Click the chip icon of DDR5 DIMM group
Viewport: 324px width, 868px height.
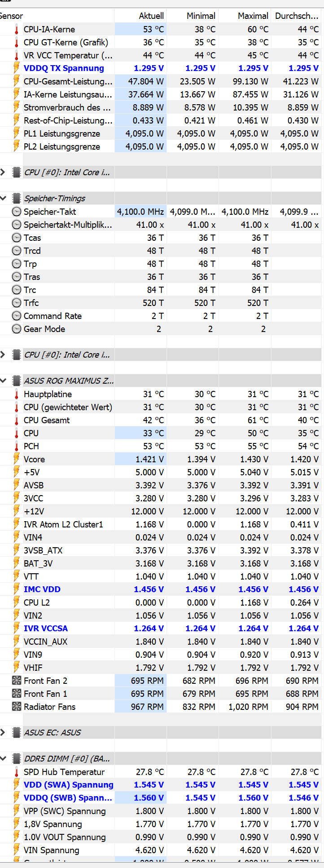pos(17,759)
